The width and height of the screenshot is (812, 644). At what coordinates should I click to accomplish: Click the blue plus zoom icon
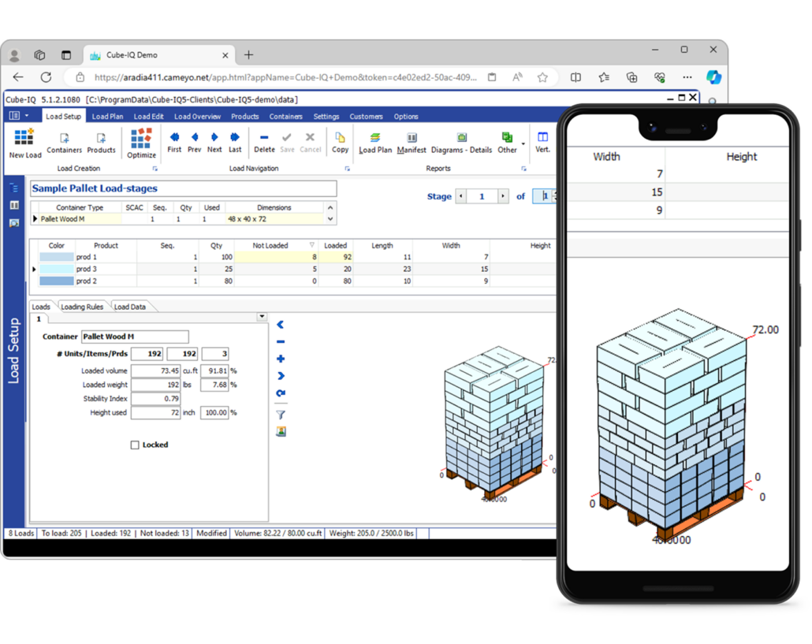coord(281,359)
